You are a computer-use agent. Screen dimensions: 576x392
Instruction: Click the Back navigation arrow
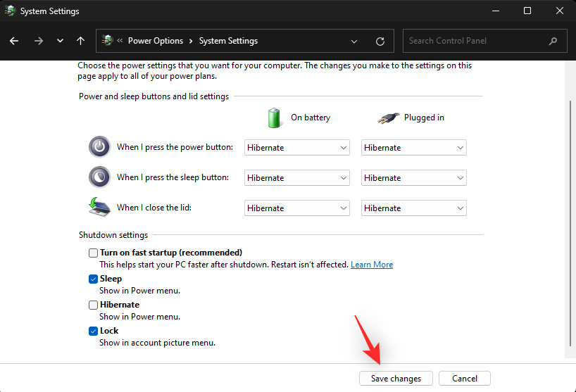coord(14,41)
